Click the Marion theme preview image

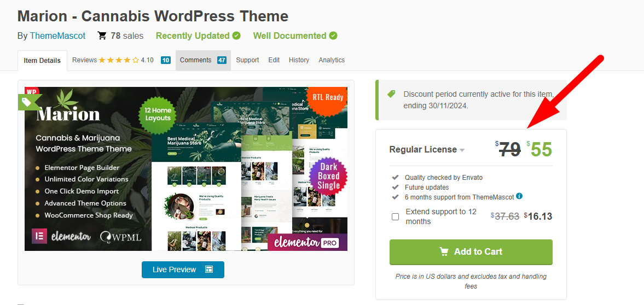pyautogui.click(x=186, y=169)
